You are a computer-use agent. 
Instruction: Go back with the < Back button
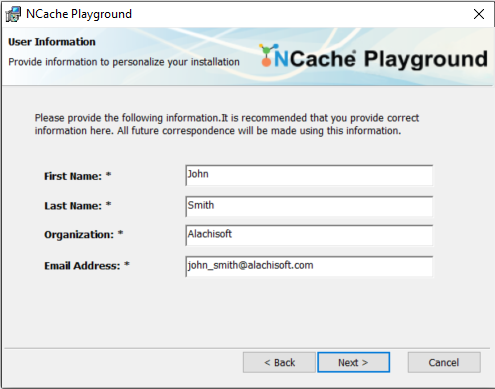click(279, 362)
